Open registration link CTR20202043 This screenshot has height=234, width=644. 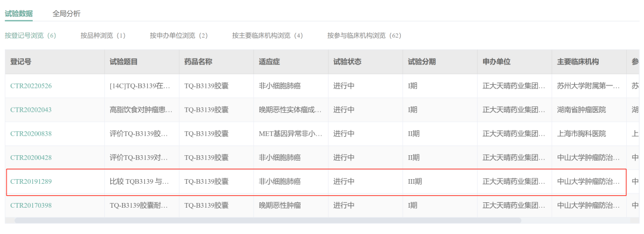tap(31, 110)
